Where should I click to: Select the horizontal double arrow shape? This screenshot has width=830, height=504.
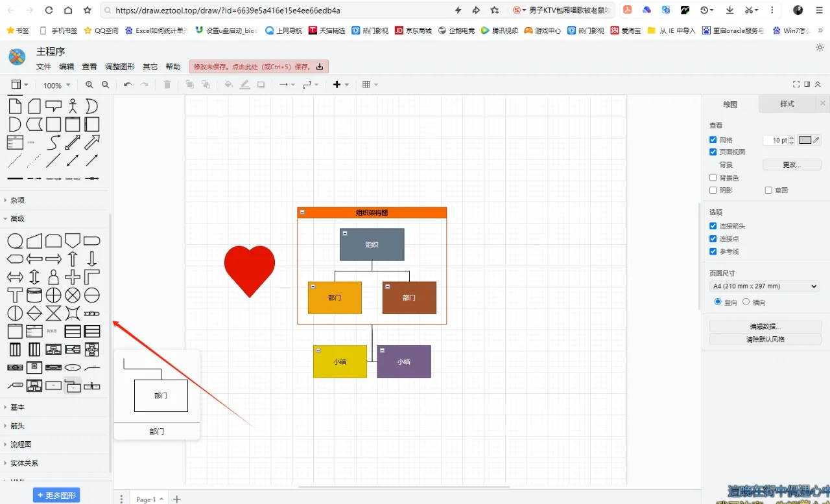tap(15, 277)
